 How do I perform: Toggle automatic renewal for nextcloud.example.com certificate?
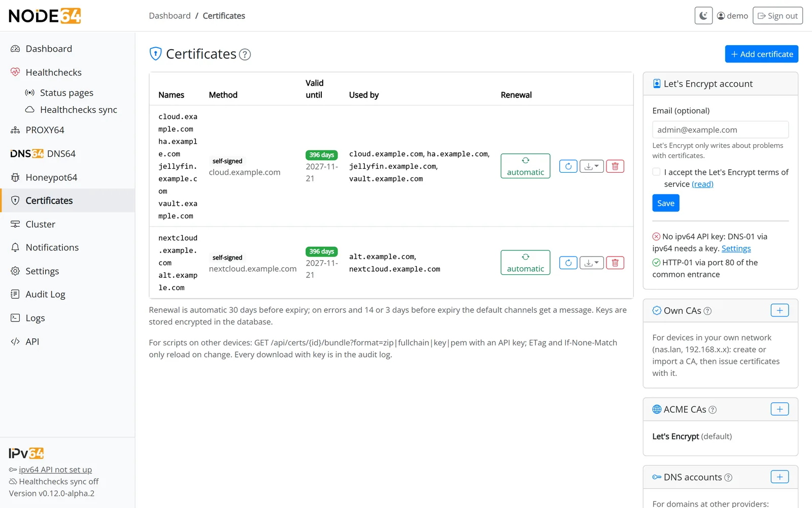point(525,263)
